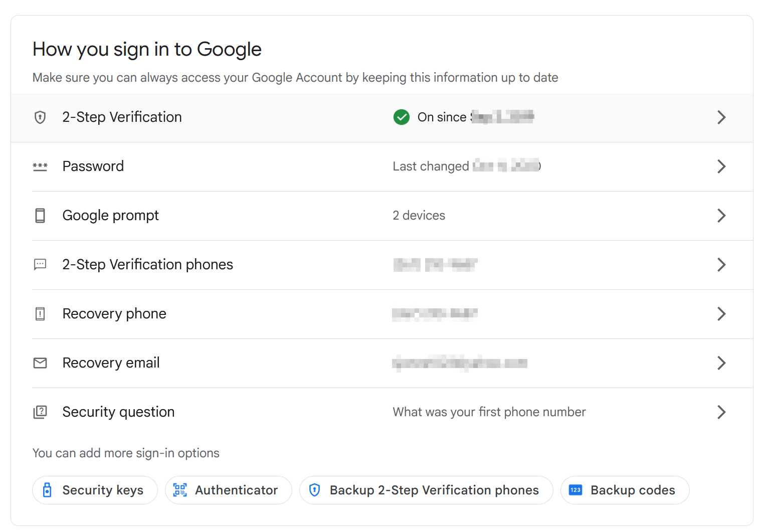Open the Recovery phone row

point(382,314)
